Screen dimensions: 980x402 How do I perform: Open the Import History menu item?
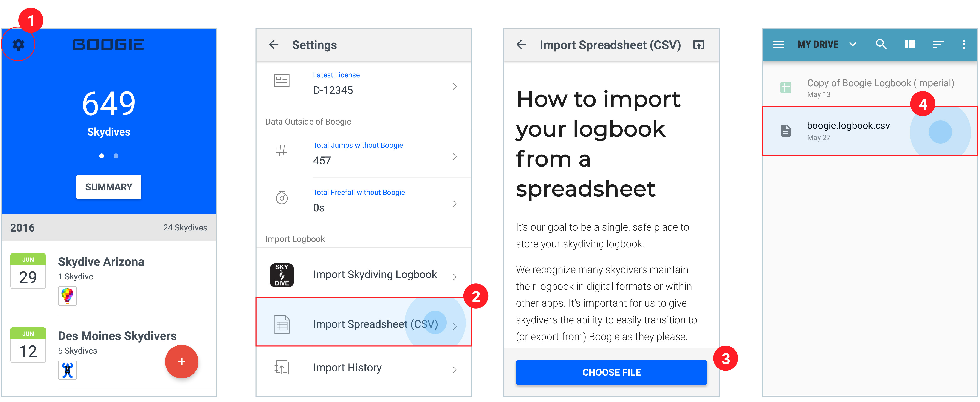[x=363, y=368]
